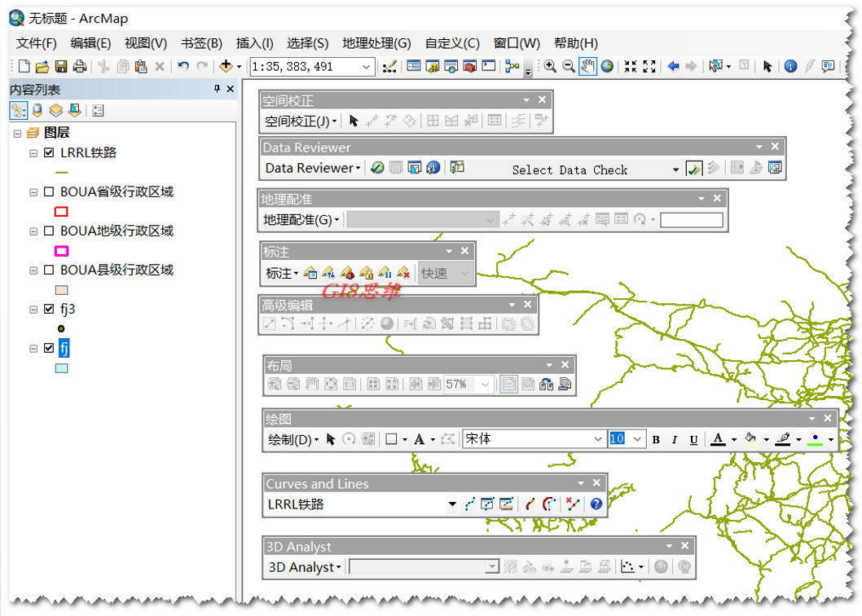Open the layout zoom 57% dropdown
The height and width of the screenshot is (616, 862).
(485, 384)
